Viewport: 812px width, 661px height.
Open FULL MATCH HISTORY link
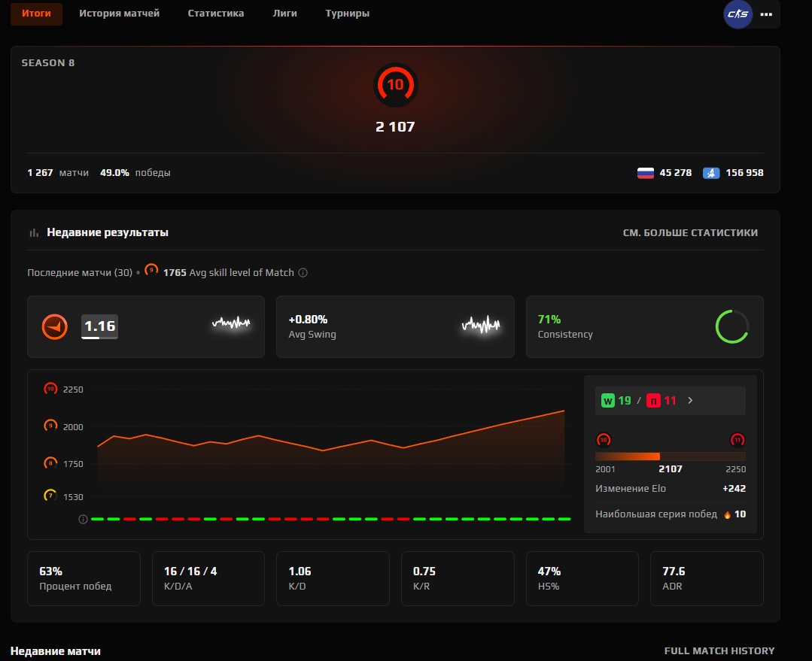click(719, 651)
